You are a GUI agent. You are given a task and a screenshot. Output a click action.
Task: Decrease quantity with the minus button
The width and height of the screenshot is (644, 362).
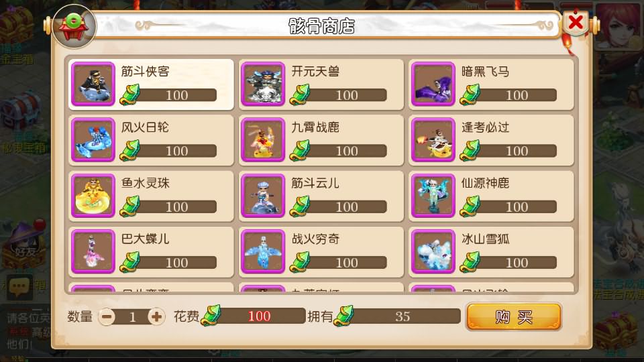[107, 316]
